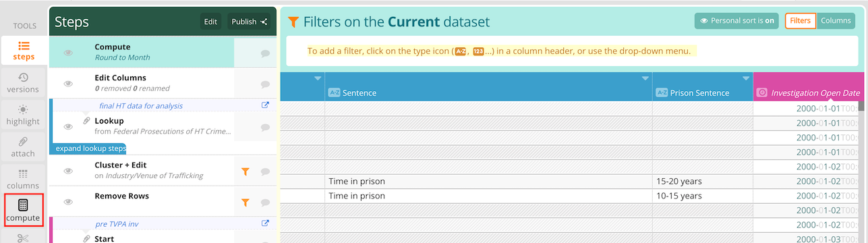Switch to the Filters tab
The height and width of the screenshot is (243, 868).
tap(800, 21)
